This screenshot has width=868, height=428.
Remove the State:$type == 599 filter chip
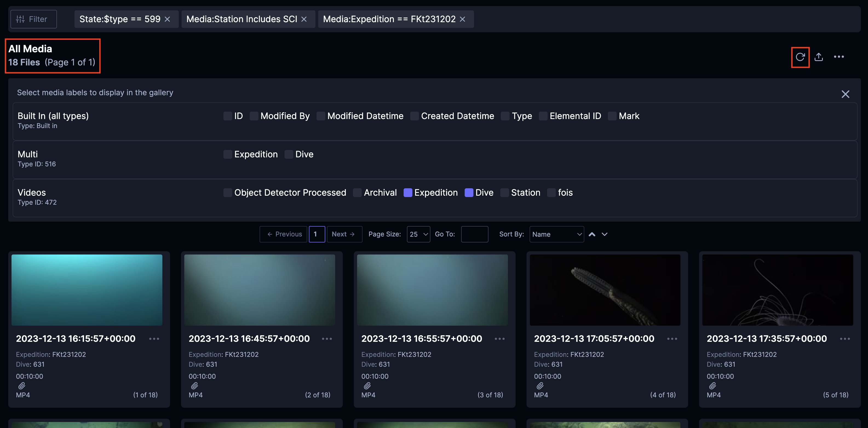tap(167, 19)
